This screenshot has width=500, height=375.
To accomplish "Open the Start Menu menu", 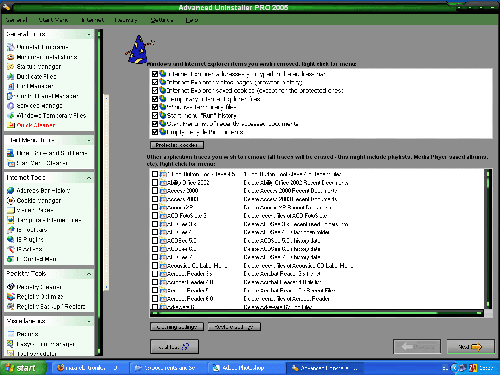I will (x=53, y=20).
